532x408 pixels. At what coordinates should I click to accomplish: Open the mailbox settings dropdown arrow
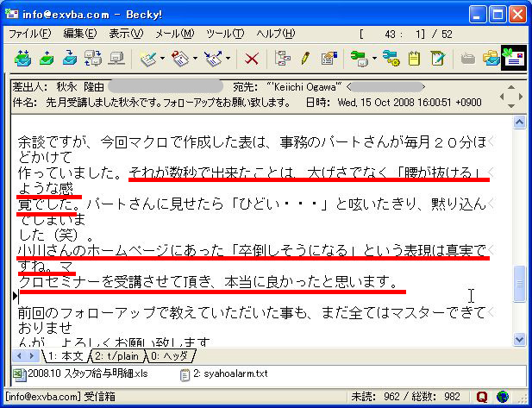pos(374,59)
